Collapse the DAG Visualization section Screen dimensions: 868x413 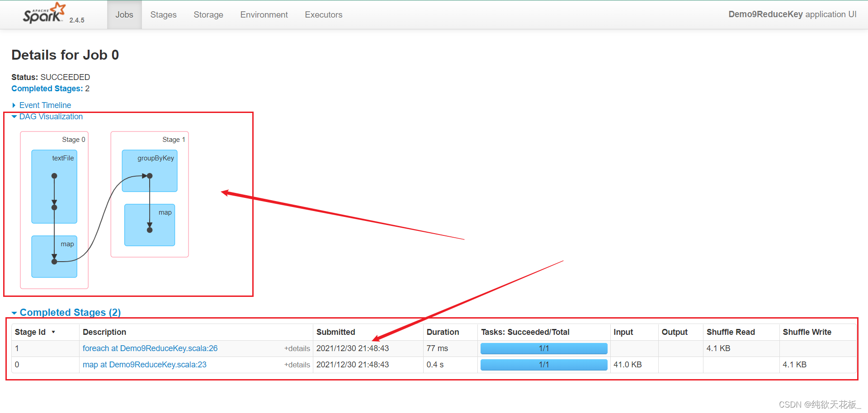(47, 117)
